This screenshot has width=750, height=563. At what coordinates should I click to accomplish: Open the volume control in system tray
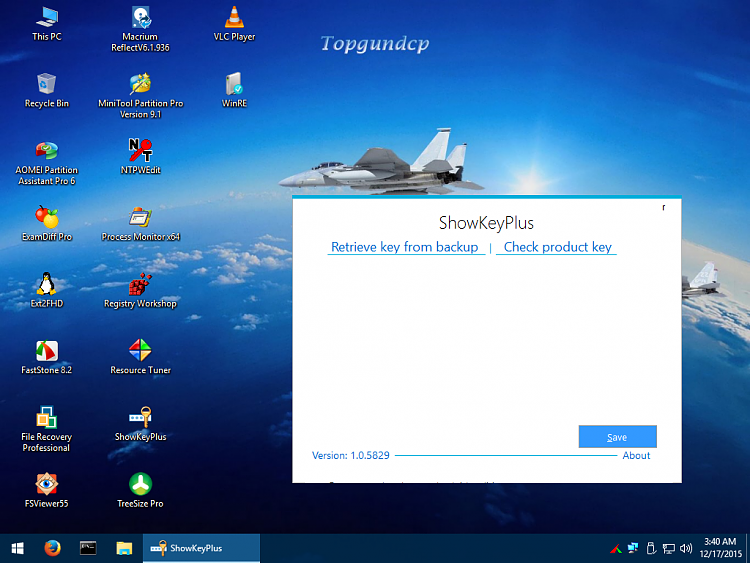686,548
